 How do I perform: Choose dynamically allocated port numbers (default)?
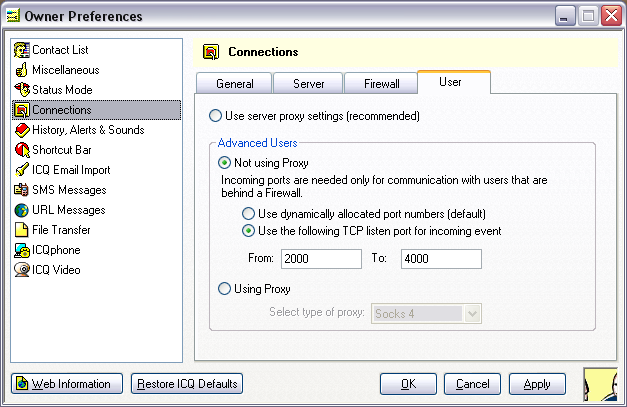point(248,214)
